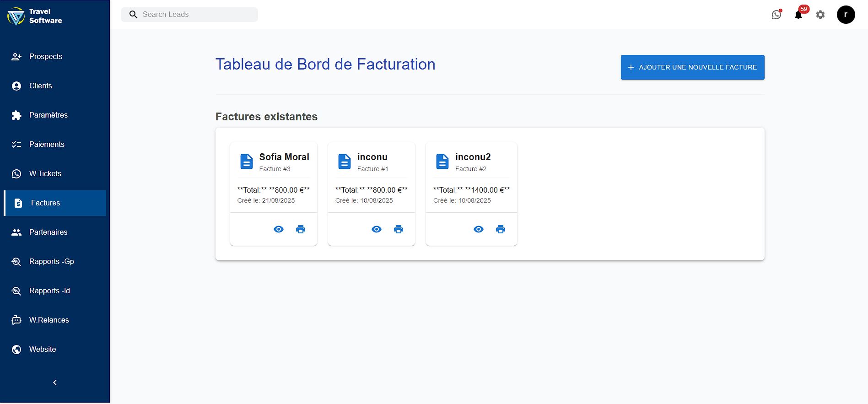This screenshot has height=404, width=868.
Task: Open the notifications bell showing 59 alerts
Action: click(798, 15)
